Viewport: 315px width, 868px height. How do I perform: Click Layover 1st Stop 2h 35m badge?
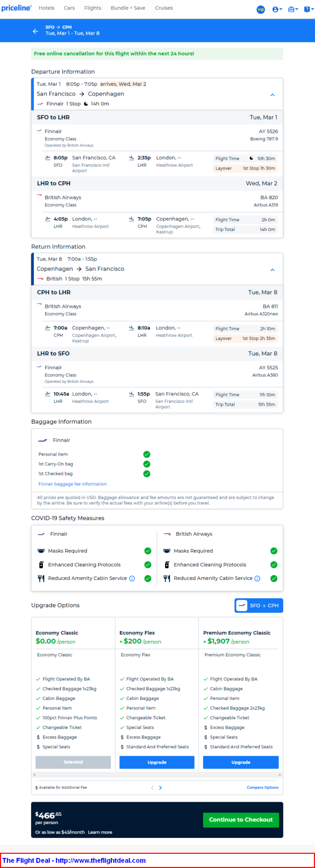pyautogui.click(x=245, y=338)
